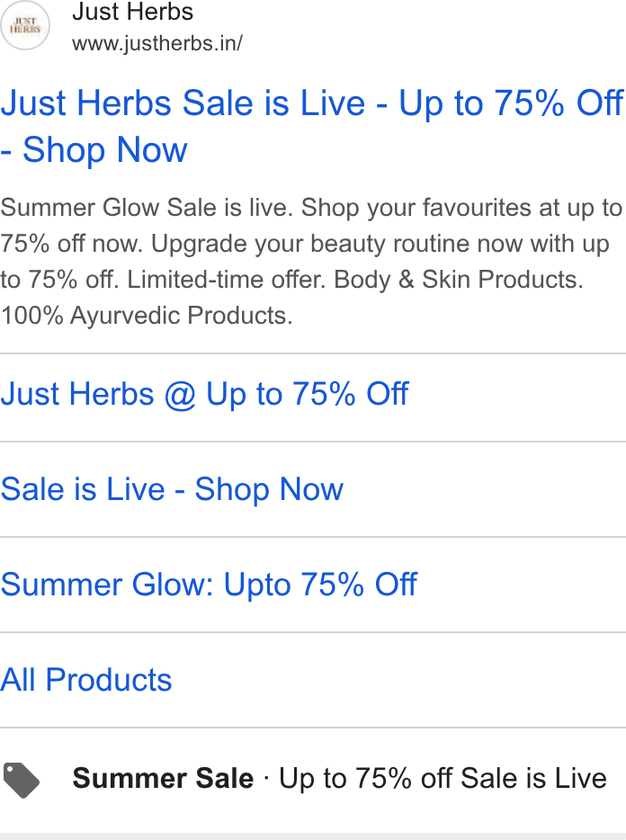Select 'Up to 75% off Sale is Live' promo text
The width and height of the screenshot is (626, 840).
443,778
